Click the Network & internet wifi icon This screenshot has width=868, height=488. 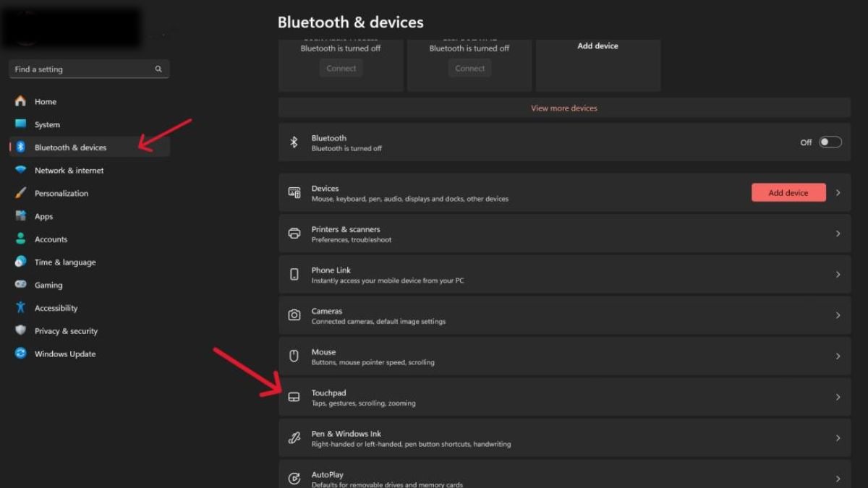20,170
